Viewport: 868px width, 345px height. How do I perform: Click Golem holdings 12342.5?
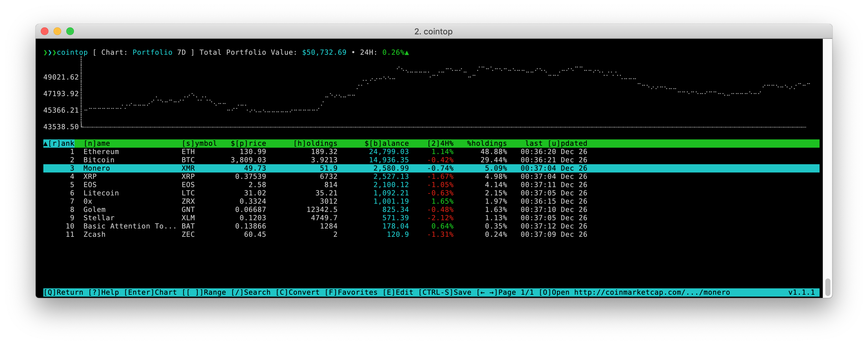322,210
